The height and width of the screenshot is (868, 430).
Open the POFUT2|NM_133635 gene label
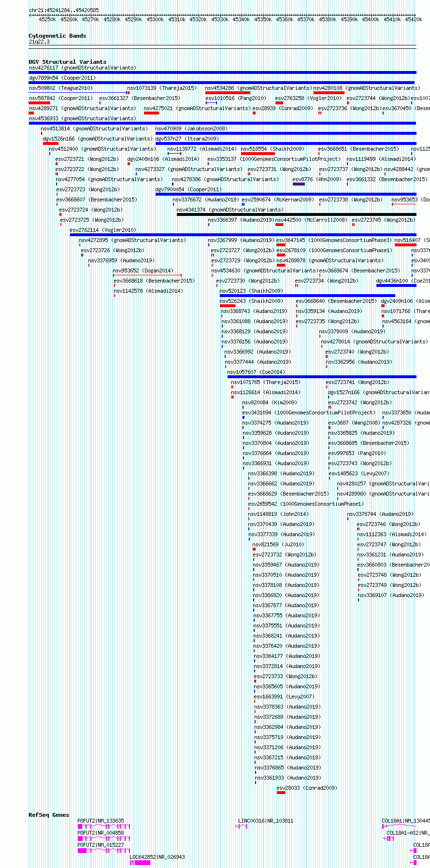pyautogui.click(x=100, y=821)
